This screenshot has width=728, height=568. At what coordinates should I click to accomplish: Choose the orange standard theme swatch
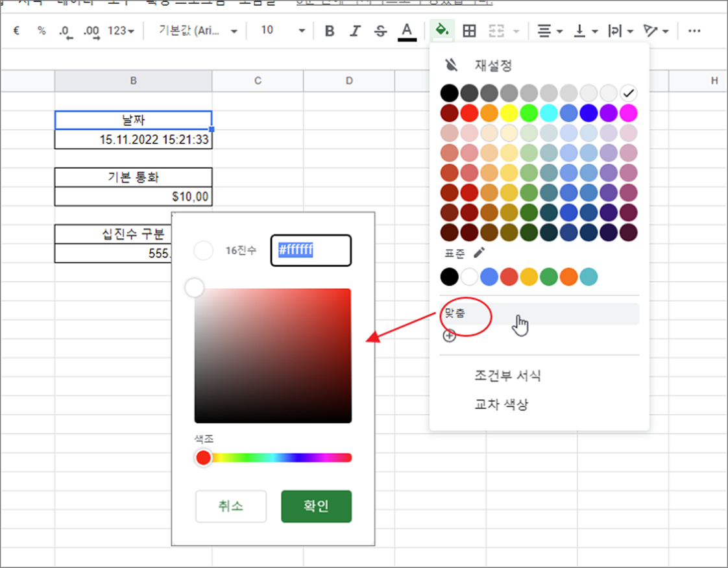[569, 277]
